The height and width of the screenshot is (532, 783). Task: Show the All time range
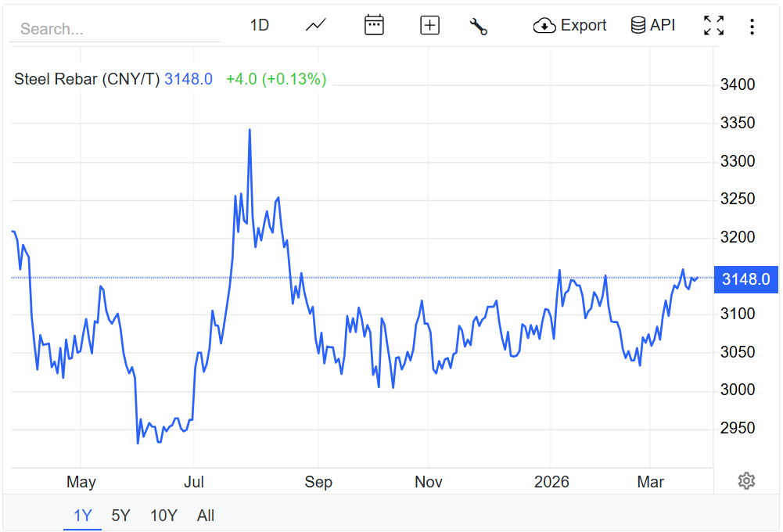206,516
